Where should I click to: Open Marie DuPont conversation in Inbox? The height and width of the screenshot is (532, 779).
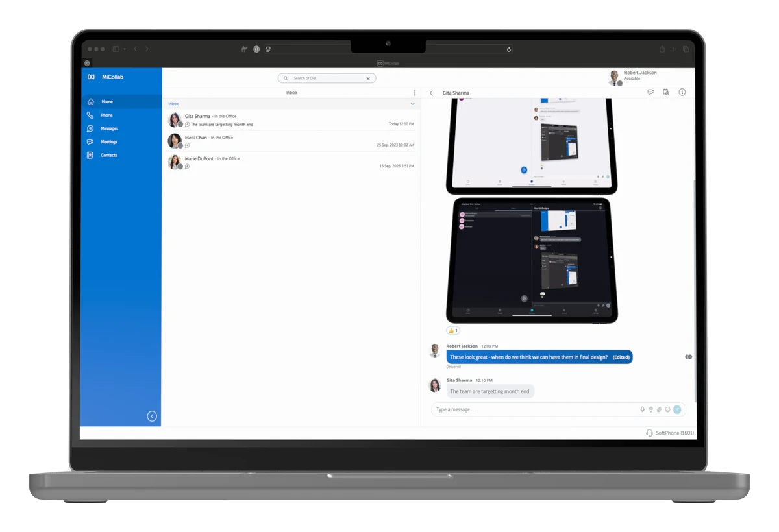(x=291, y=162)
